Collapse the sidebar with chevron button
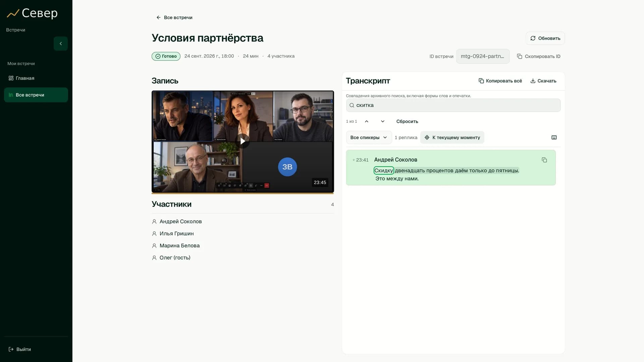This screenshot has height=362, width=644. click(x=61, y=44)
